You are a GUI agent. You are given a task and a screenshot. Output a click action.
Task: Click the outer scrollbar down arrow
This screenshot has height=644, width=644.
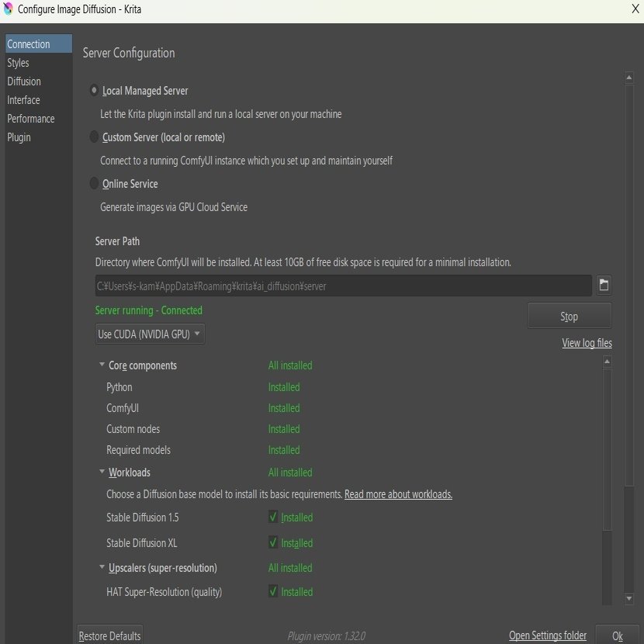(628, 598)
